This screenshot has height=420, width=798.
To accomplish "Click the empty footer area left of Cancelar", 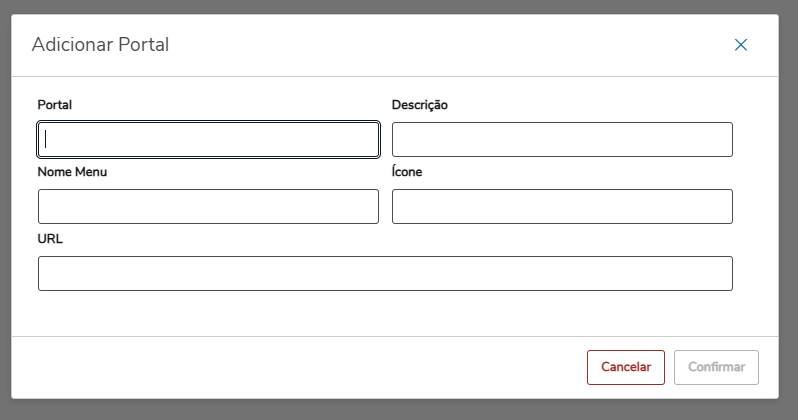I will pos(300,368).
